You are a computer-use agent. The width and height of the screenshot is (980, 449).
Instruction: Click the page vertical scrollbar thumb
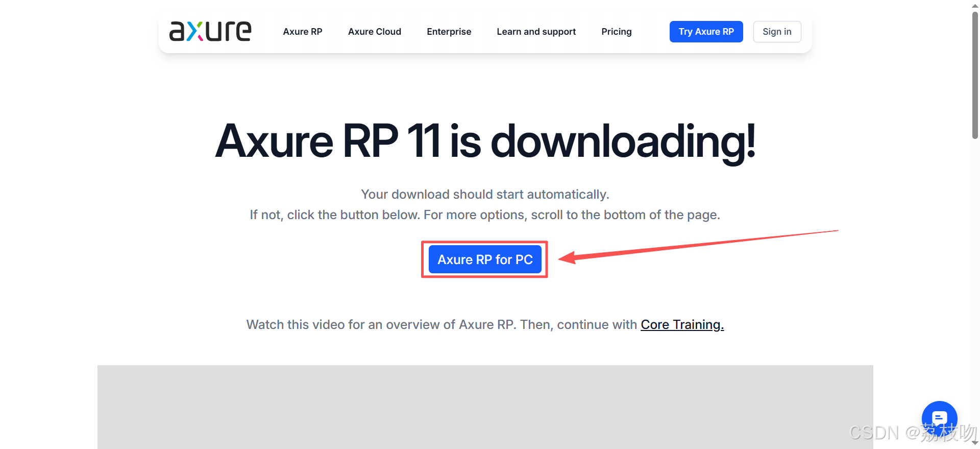[975, 75]
